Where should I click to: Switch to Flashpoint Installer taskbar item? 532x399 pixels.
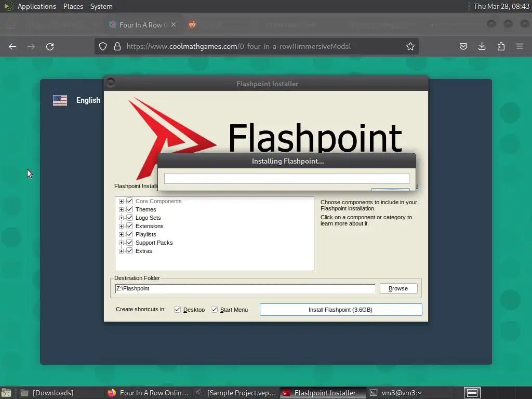[324, 393]
